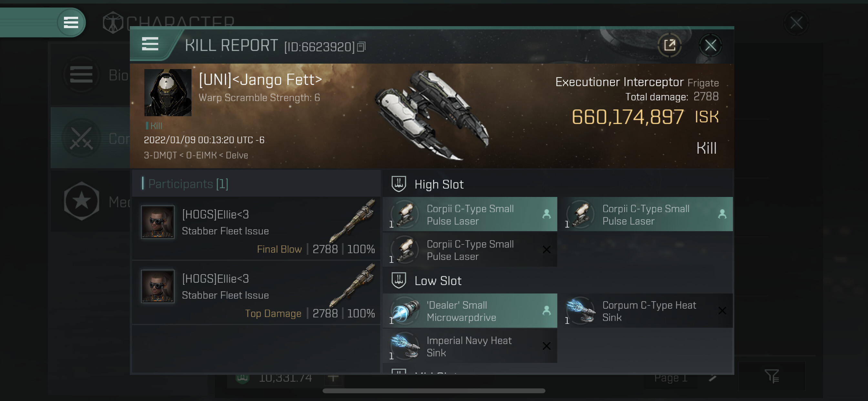View Jango Fett's character portrait
The height and width of the screenshot is (401, 868).
168,93
